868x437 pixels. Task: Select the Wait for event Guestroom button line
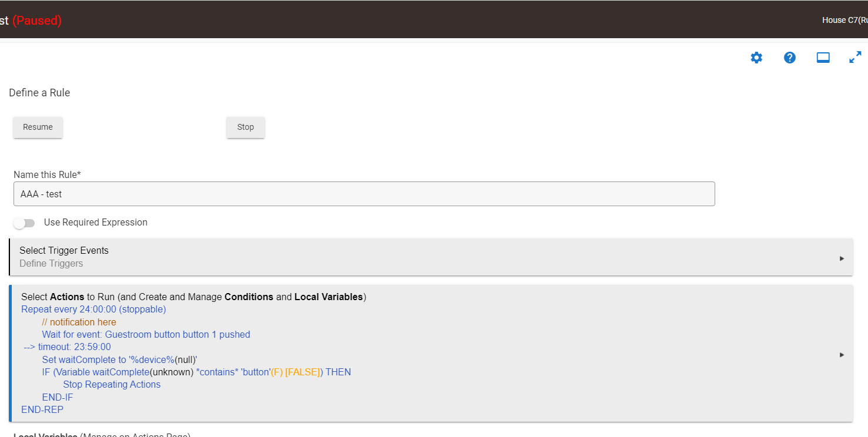[146, 335]
